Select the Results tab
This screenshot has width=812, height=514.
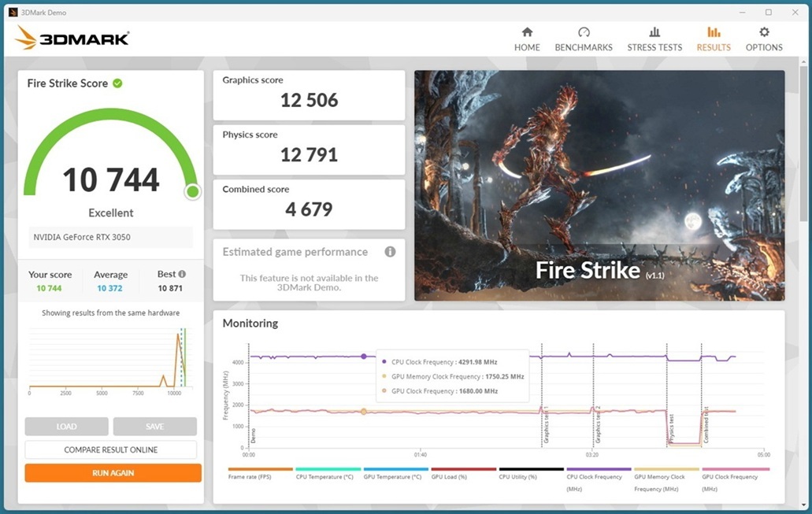click(x=714, y=39)
